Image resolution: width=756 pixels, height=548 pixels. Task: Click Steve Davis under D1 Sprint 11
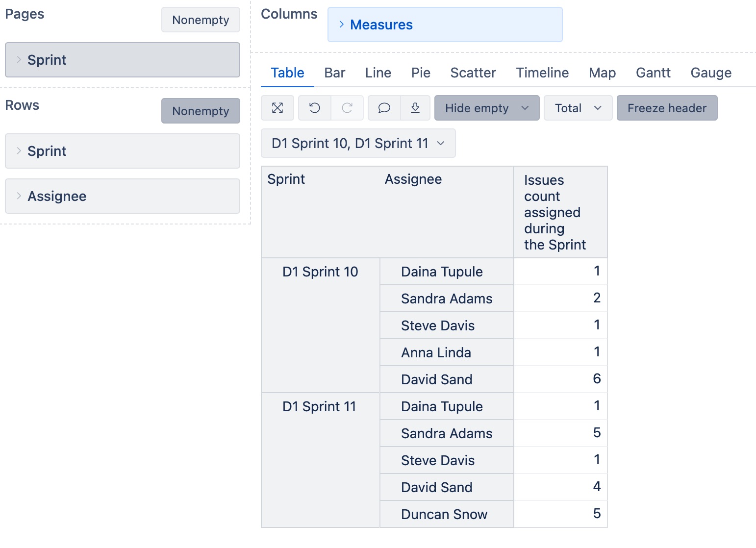pyautogui.click(x=447, y=460)
